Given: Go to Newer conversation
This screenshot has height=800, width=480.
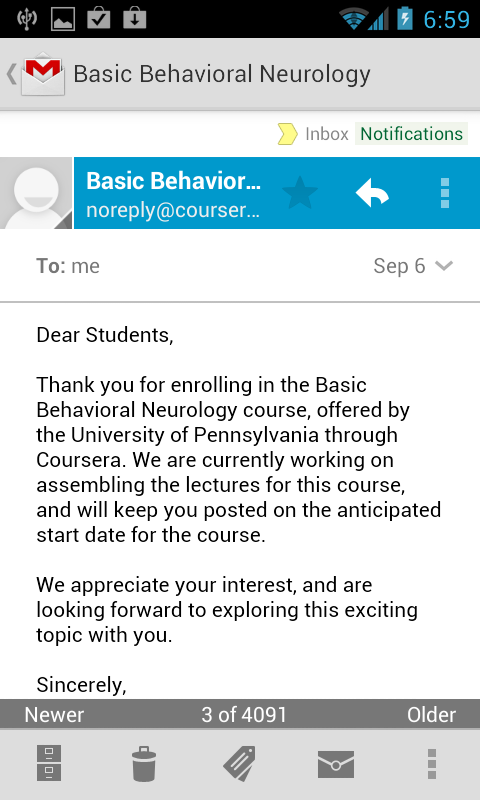Looking at the screenshot, I should (54, 715).
